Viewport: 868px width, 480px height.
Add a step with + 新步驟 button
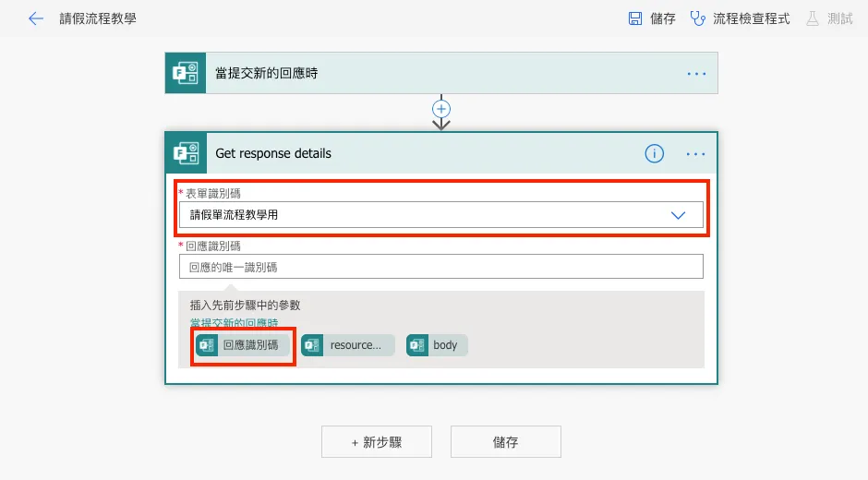tap(377, 442)
